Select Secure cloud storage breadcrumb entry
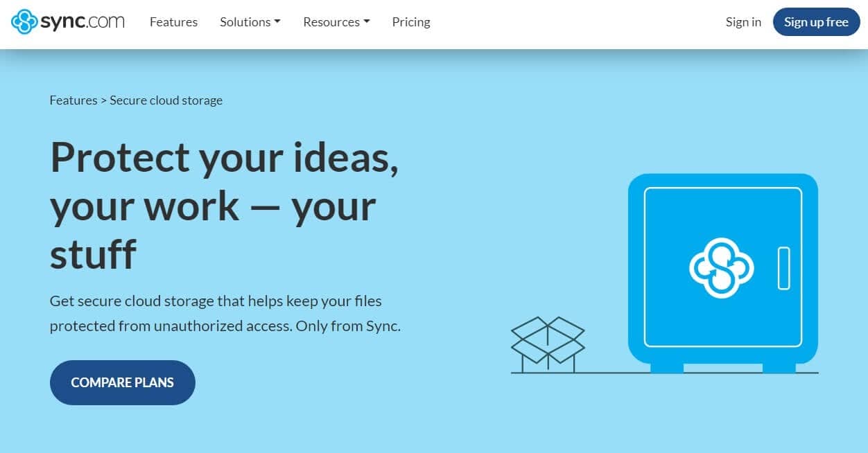Viewport: 868px width, 453px height. pos(166,100)
